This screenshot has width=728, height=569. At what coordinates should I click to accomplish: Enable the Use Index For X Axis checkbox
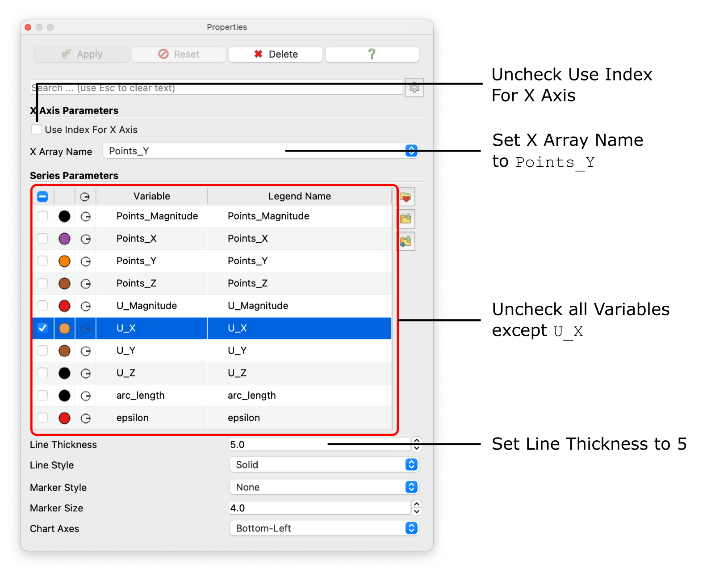tap(36, 129)
